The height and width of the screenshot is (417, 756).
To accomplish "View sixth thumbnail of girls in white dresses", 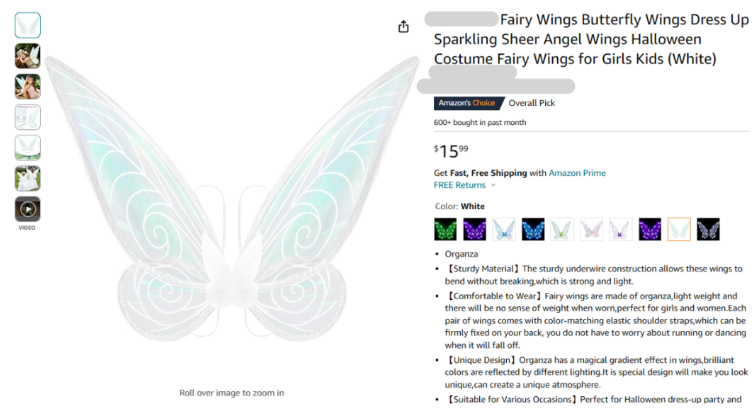I will click(28, 179).
